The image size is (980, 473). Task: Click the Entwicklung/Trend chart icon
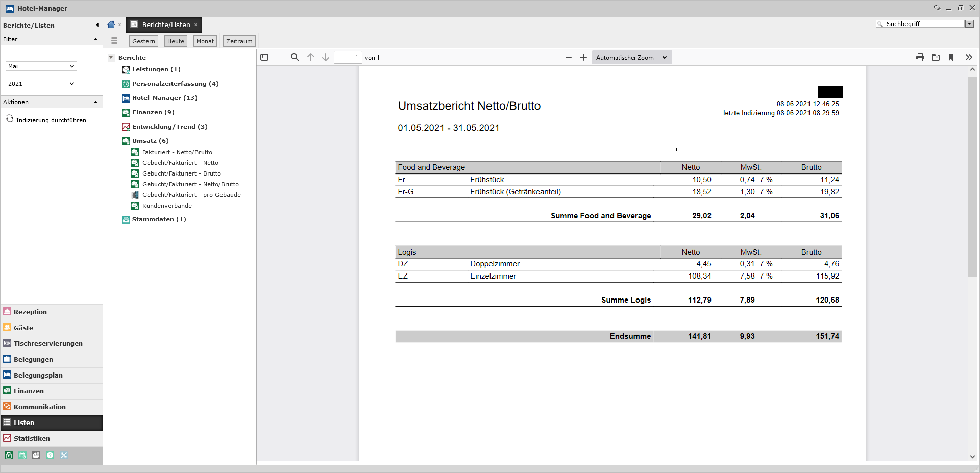(x=126, y=127)
